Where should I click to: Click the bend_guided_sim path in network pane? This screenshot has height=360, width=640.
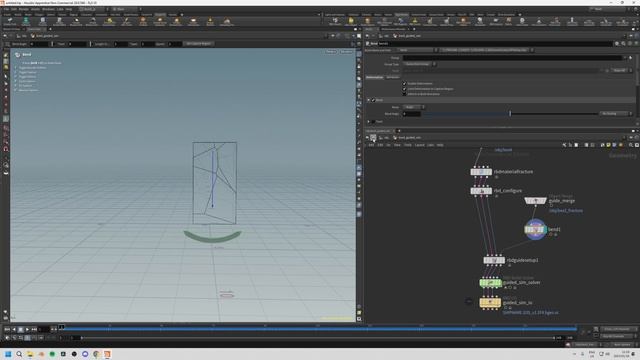pos(409,138)
